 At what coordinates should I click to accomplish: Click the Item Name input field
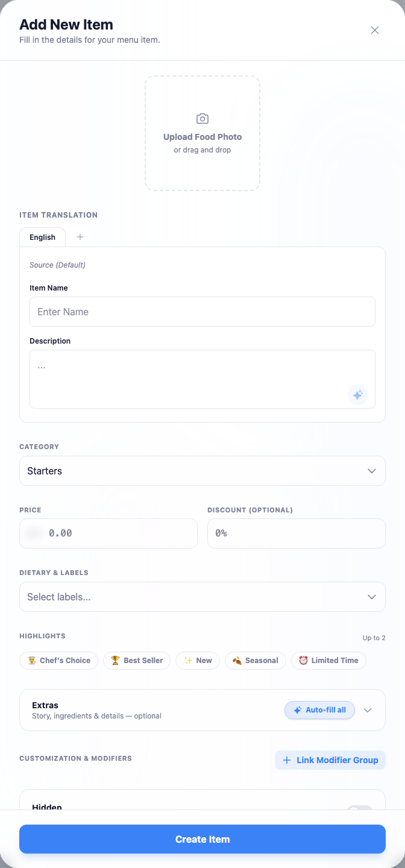202,312
